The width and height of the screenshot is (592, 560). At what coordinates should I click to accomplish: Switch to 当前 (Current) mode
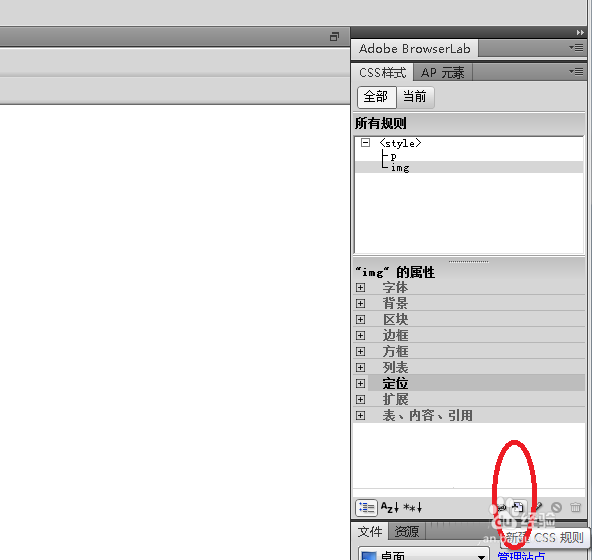415,97
